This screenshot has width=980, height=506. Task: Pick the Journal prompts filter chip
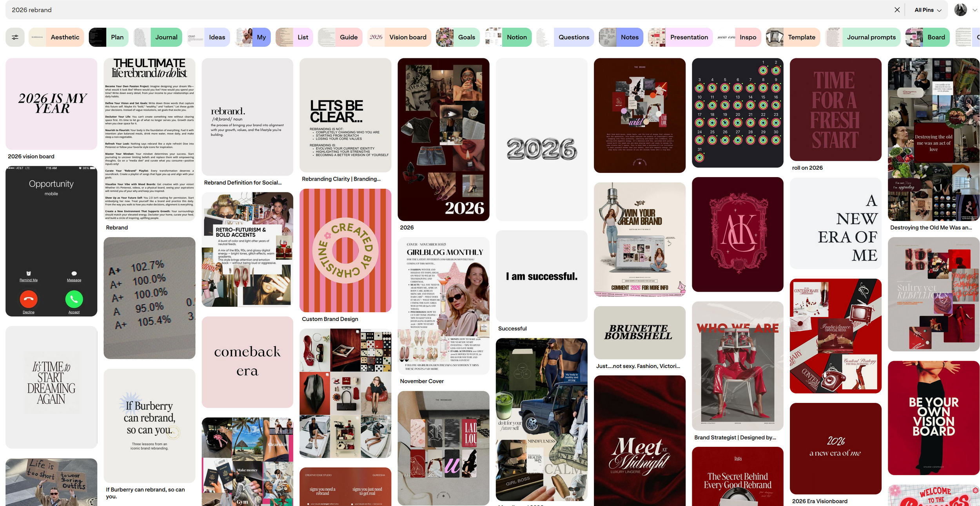click(x=863, y=37)
